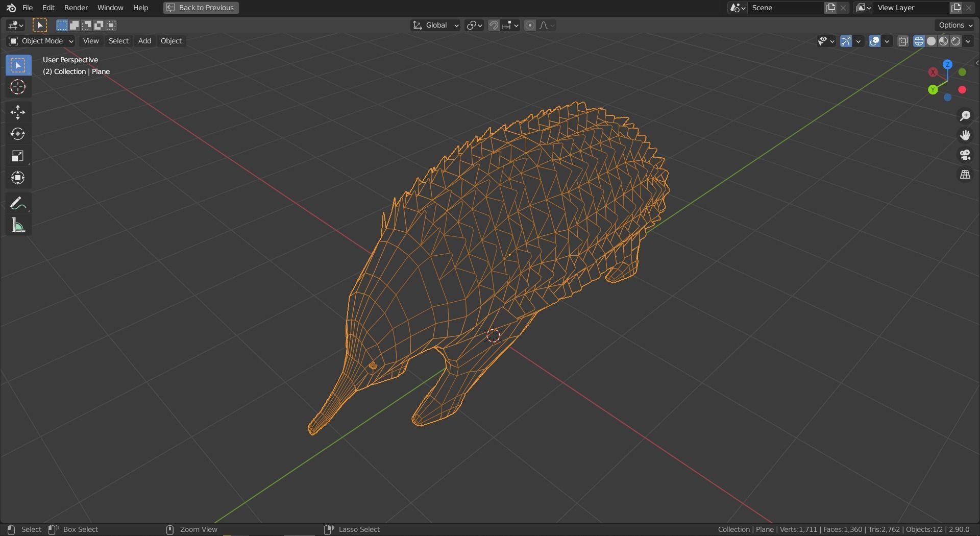Toggle X-Ray mode

(x=903, y=41)
